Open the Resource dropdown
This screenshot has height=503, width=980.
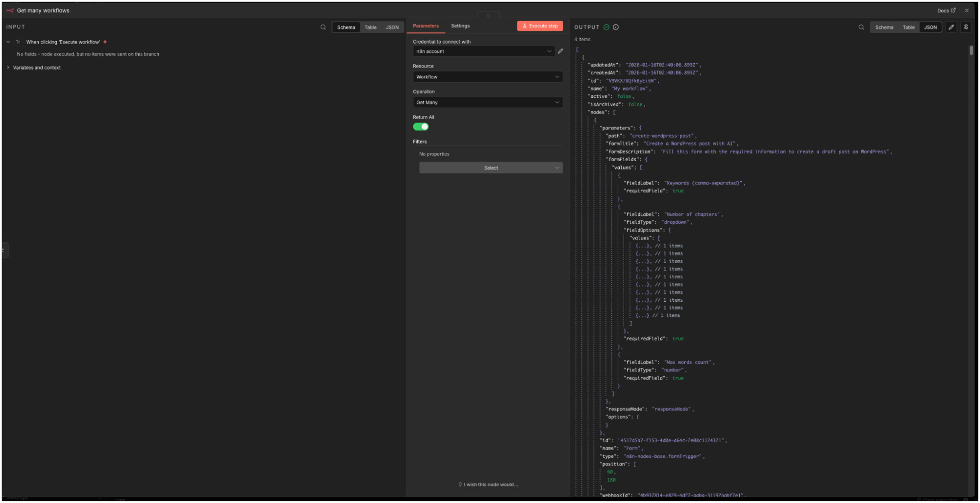(487, 77)
